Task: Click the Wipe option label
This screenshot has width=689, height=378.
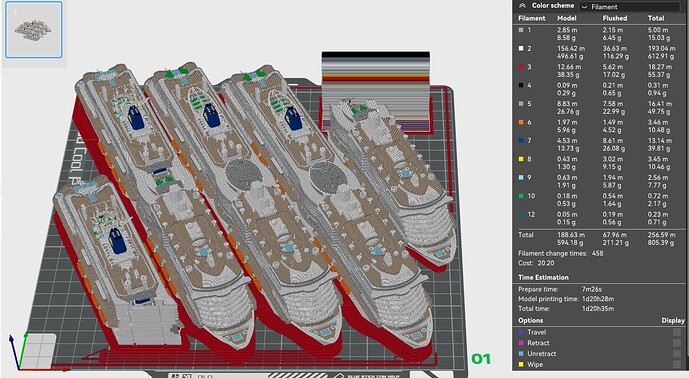Action: pyautogui.click(x=535, y=365)
